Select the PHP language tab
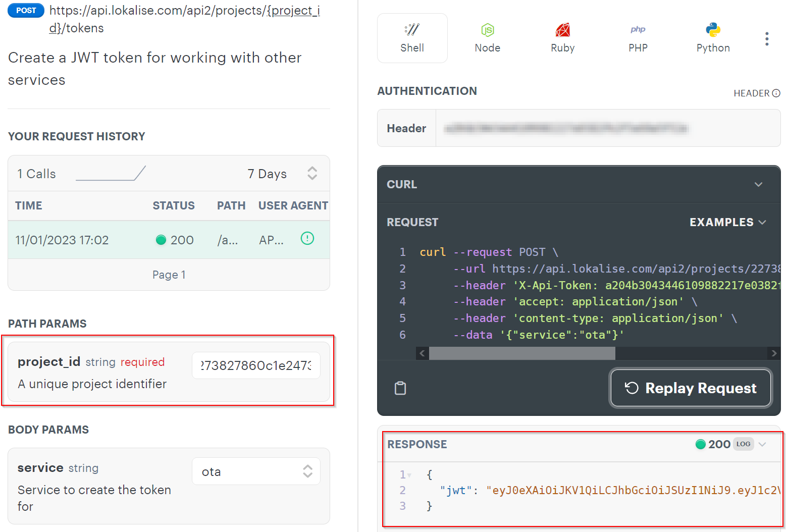787x532 pixels. (638, 38)
